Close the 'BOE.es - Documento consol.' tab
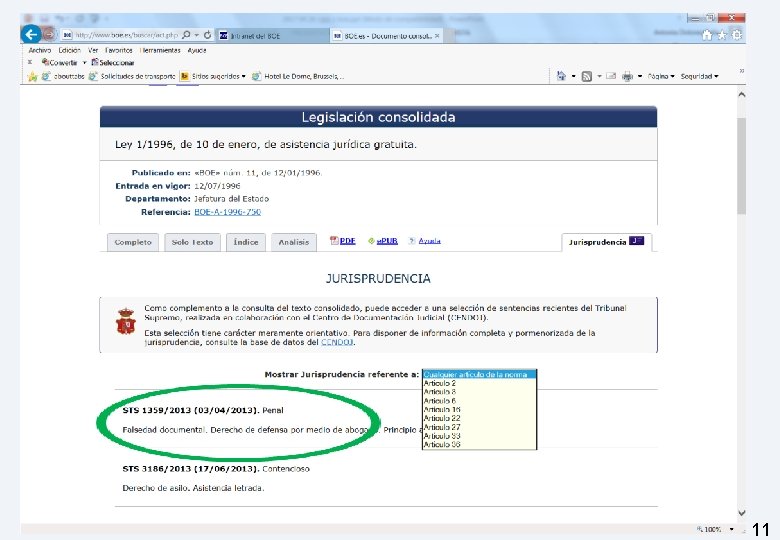 437,36
